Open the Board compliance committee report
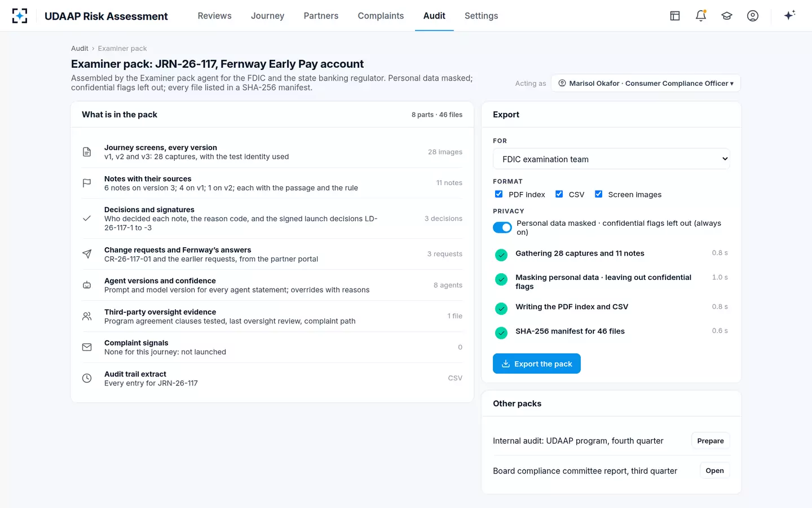The width and height of the screenshot is (812, 508). click(714, 471)
